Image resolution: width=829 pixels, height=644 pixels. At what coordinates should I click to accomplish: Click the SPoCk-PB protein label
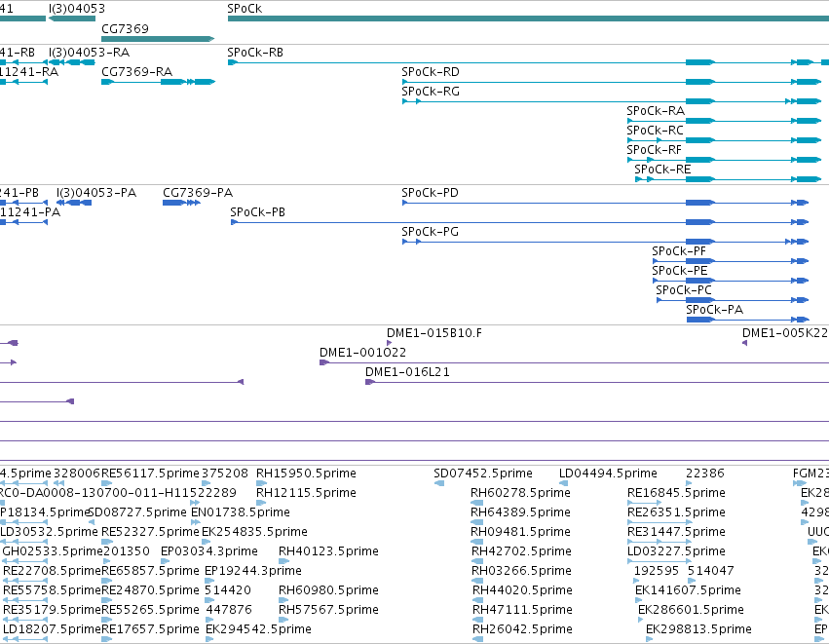point(257,212)
